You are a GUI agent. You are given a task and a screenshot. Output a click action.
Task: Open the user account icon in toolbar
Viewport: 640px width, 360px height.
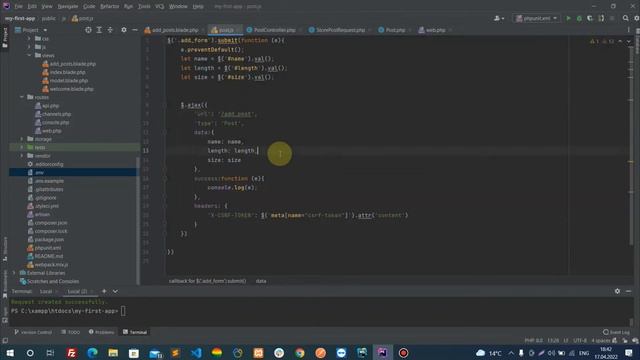tap(499, 18)
